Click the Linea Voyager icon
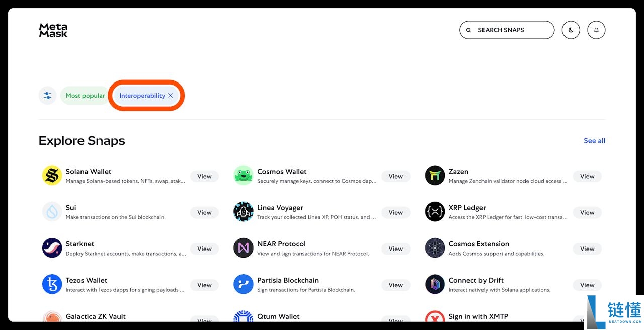This screenshot has height=330, width=644. click(x=244, y=212)
